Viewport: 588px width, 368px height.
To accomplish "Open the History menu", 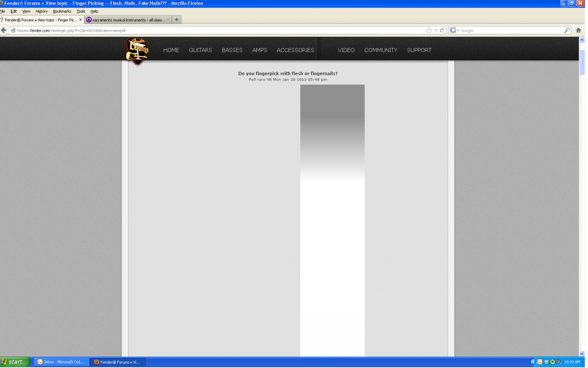I will point(41,11).
